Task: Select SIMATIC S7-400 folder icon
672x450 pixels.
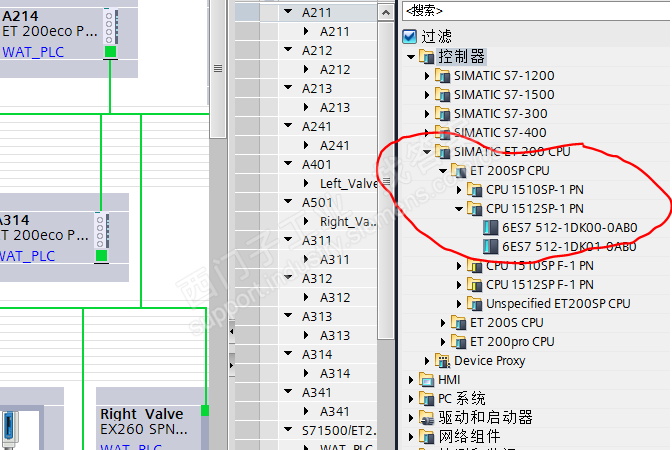Action: [442, 132]
